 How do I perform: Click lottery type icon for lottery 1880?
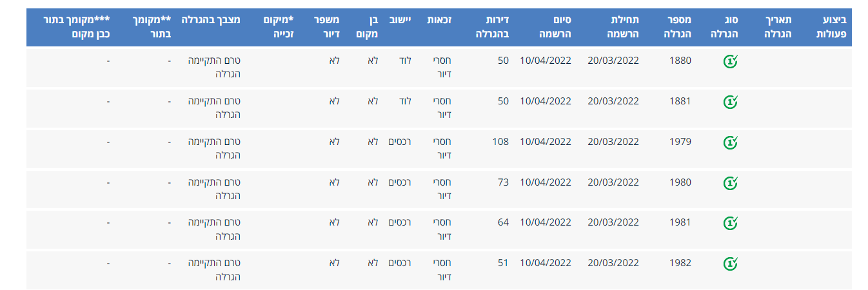(731, 62)
